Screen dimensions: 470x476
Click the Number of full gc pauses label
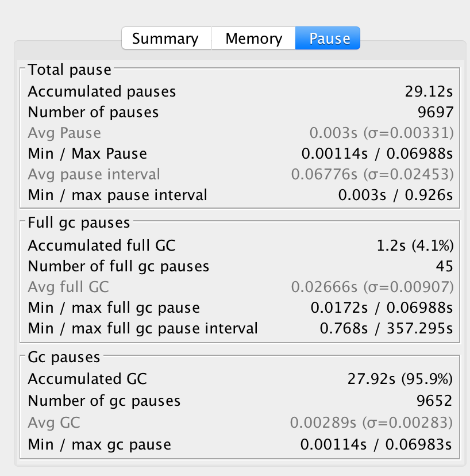pos(118,266)
